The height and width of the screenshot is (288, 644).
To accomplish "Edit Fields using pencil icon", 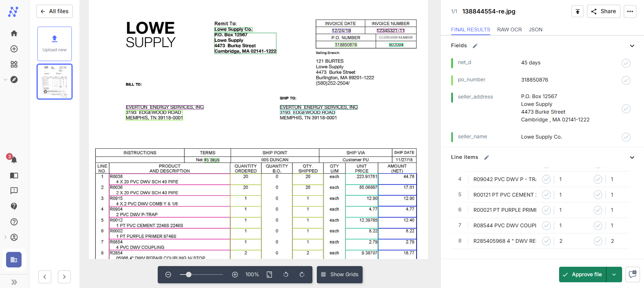I will click(475, 46).
